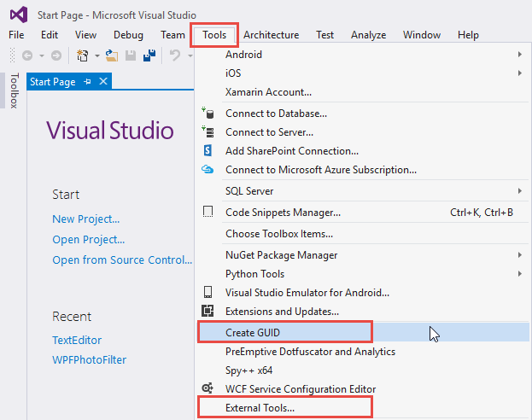Open the View menu
Viewport: 532px width, 420px height.
tap(86, 35)
